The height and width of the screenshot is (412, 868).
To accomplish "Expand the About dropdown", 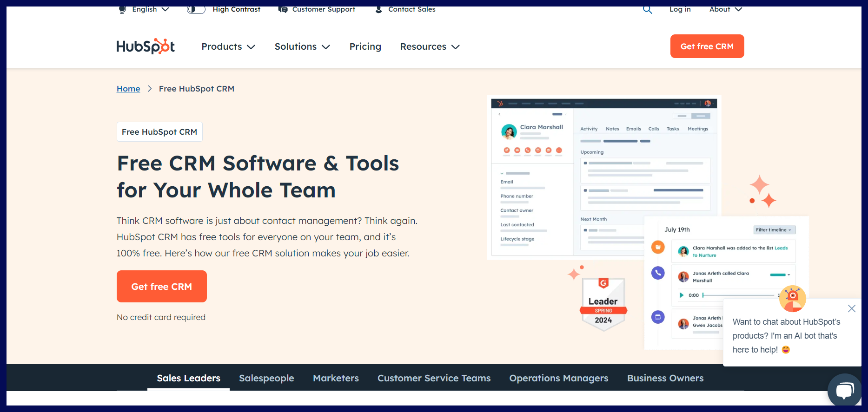I will [726, 10].
